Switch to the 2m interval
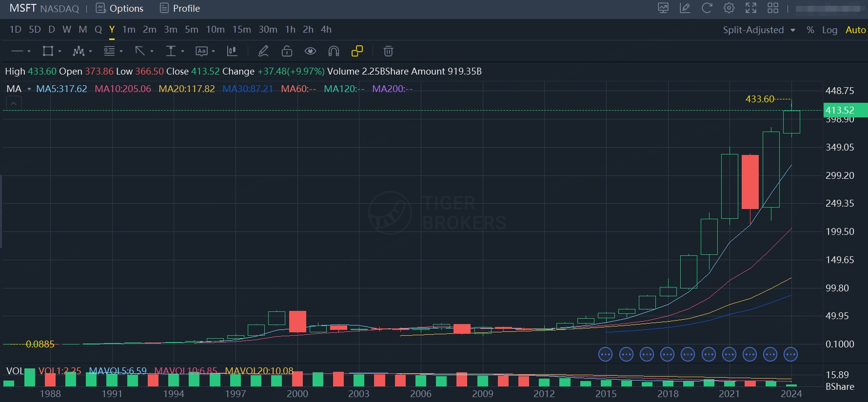868x402 pixels. (150, 29)
